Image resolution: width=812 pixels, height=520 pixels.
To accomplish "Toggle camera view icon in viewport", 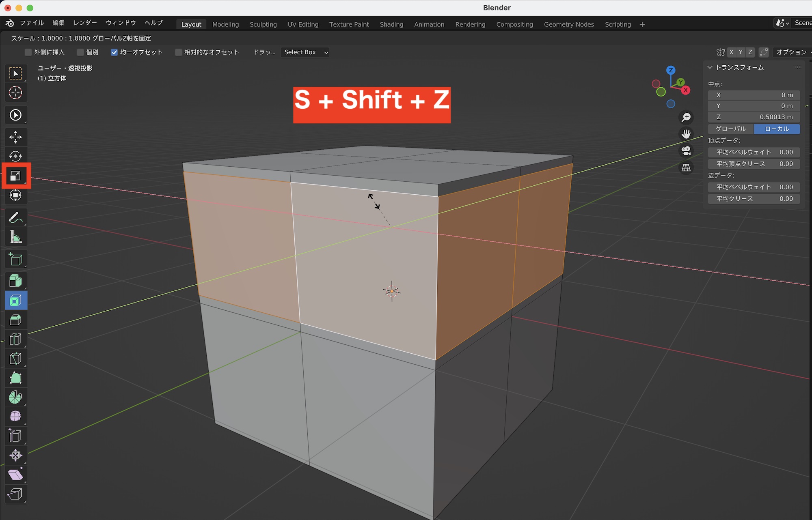I will (686, 151).
